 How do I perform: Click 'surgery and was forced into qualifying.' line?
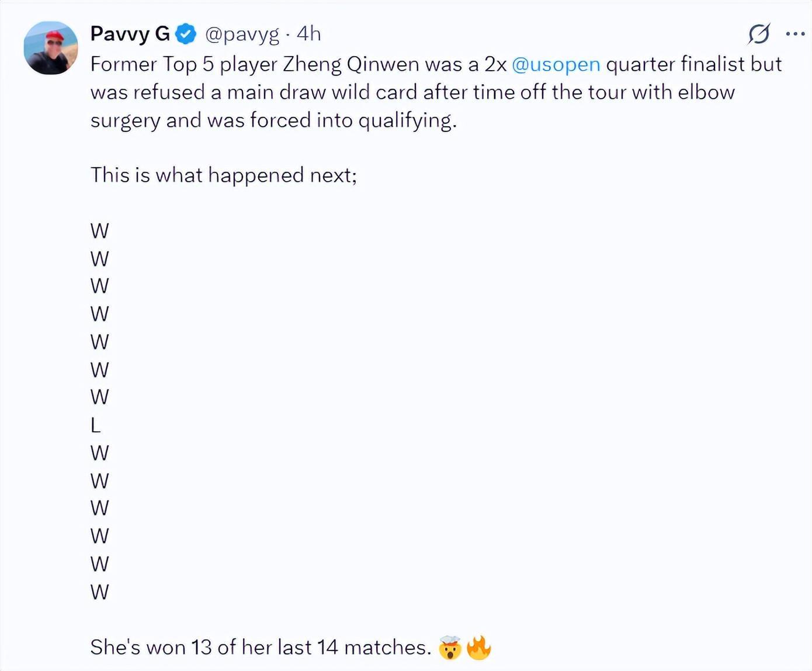pyautogui.click(x=273, y=120)
